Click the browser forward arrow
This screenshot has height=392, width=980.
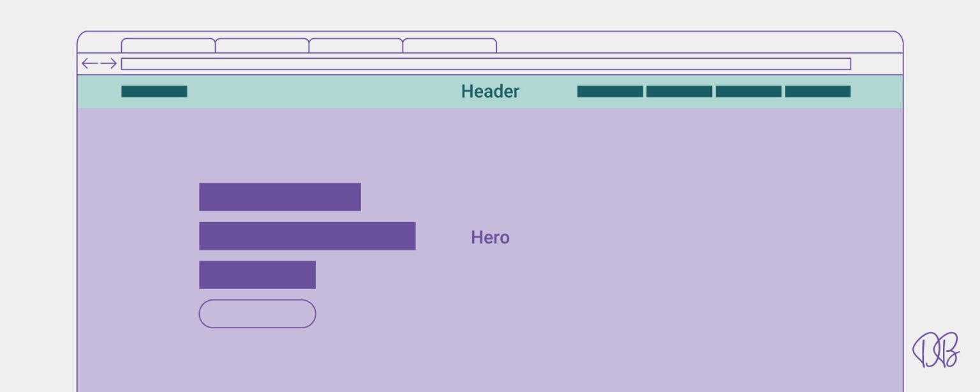tap(108, 63)
